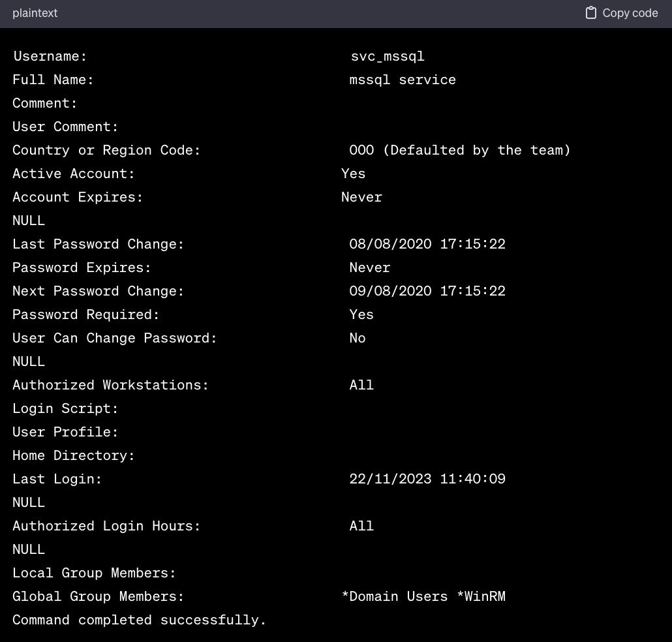Click the Password Expires "Never" value
672x642 pixels.
click(370, 267)
